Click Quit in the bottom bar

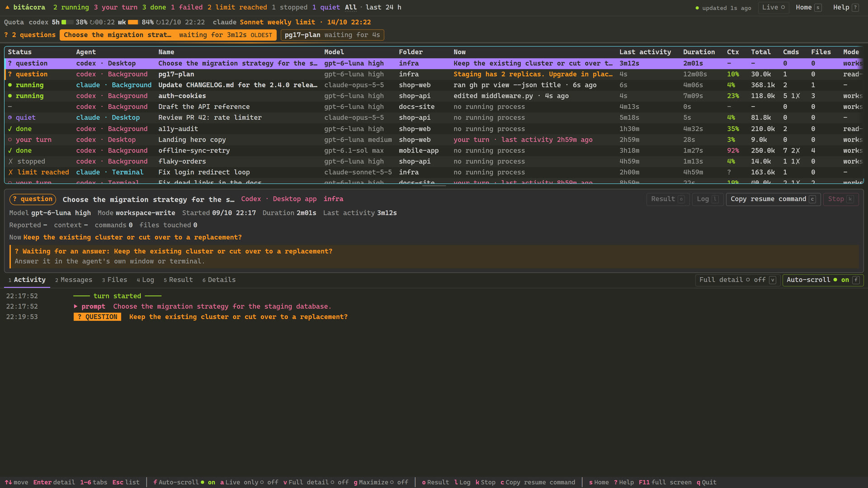(706, 482)
